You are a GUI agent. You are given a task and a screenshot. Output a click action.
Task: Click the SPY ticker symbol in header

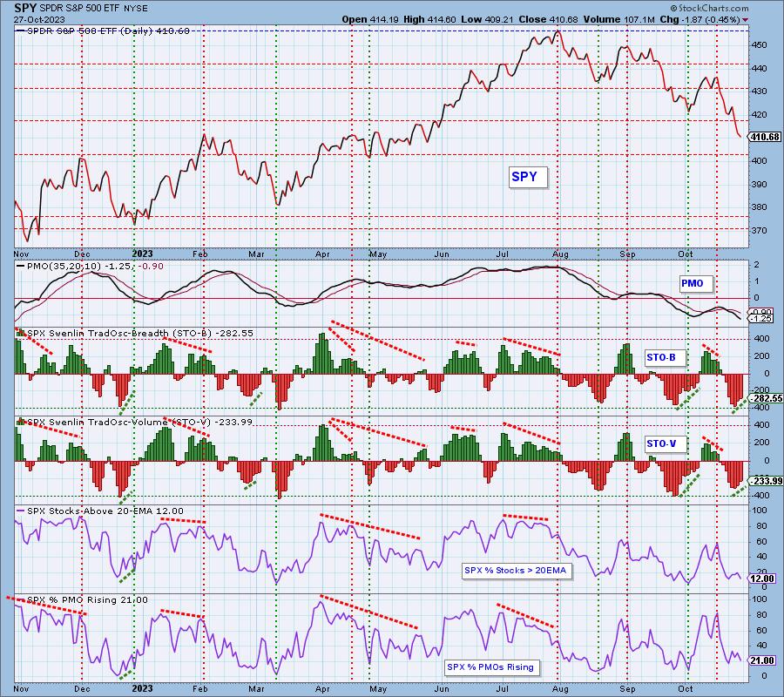coord(24,8)
